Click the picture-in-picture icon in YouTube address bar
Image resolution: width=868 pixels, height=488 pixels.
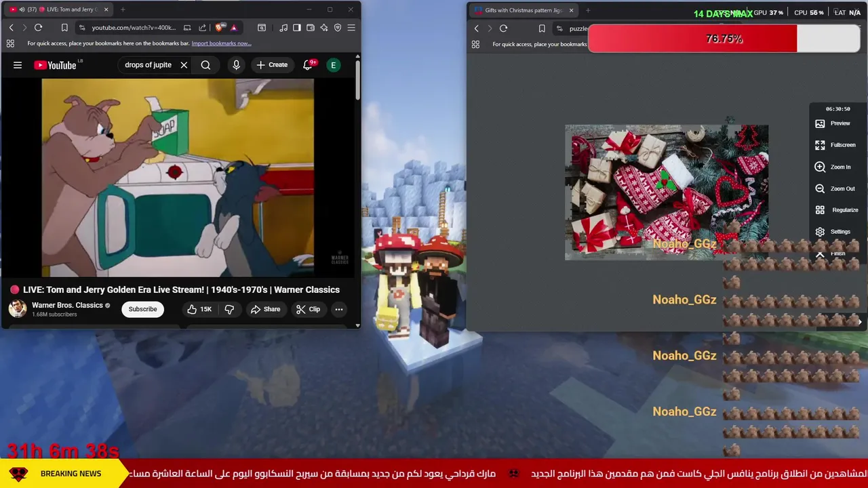(187, 28)
